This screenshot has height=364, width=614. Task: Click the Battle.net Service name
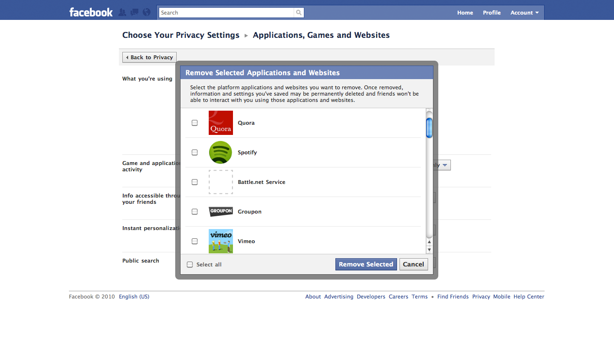pyautogui.click(x=262, y=182)
